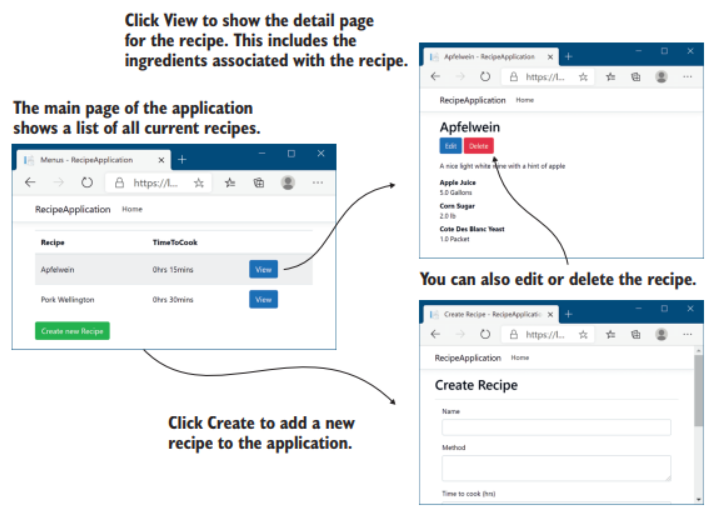Click Home link in the Apfelwein page navbar

pyautogui.click(x=524, y=100)
